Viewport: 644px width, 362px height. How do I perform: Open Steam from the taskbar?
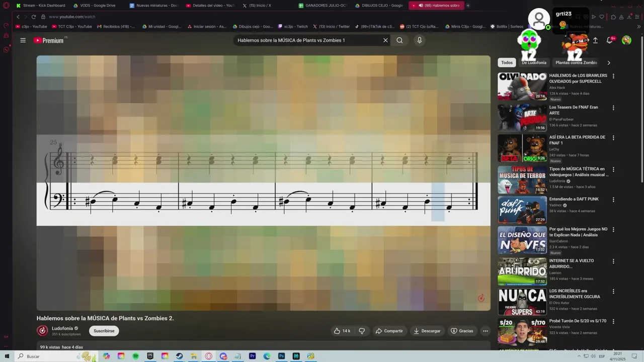180,356
